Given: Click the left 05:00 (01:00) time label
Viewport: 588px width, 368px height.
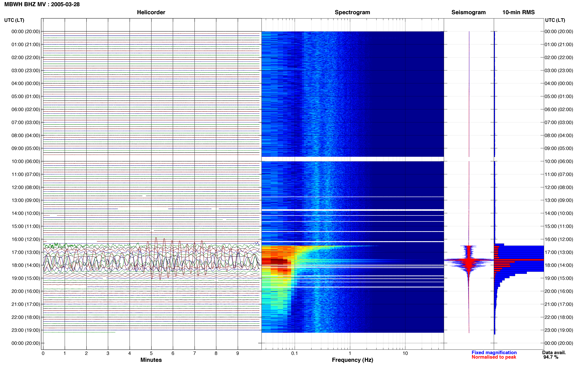Looking at the screenshot, I should 26,96.
